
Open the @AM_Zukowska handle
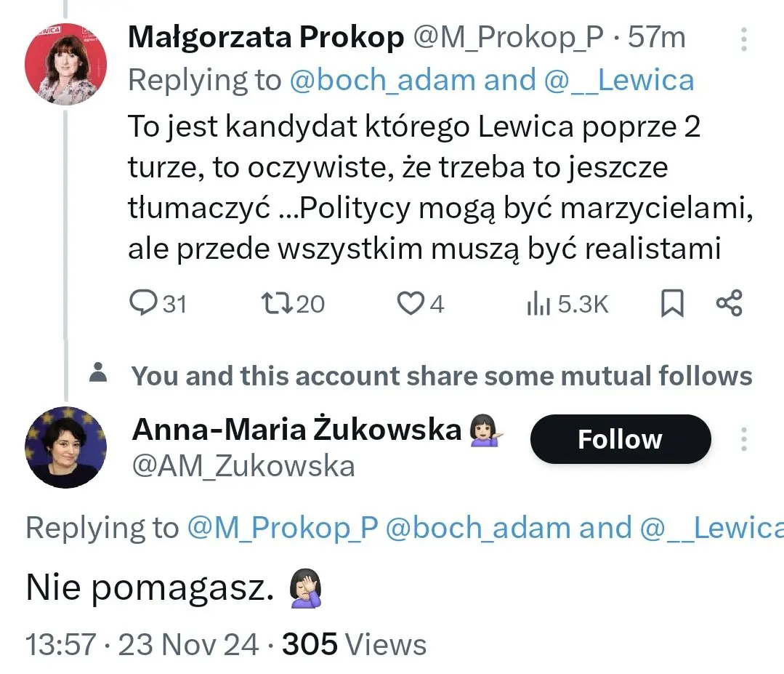coord(243,466)
